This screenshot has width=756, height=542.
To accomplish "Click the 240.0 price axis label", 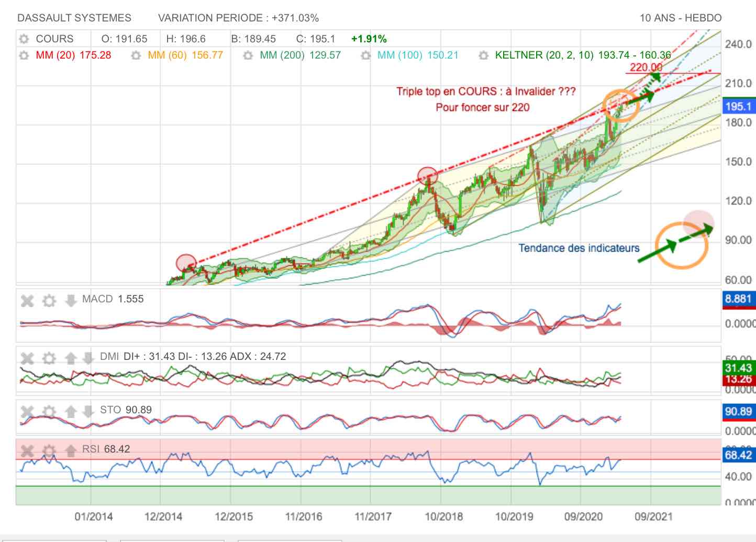I will pyautogui.click(x=739, y=44).
